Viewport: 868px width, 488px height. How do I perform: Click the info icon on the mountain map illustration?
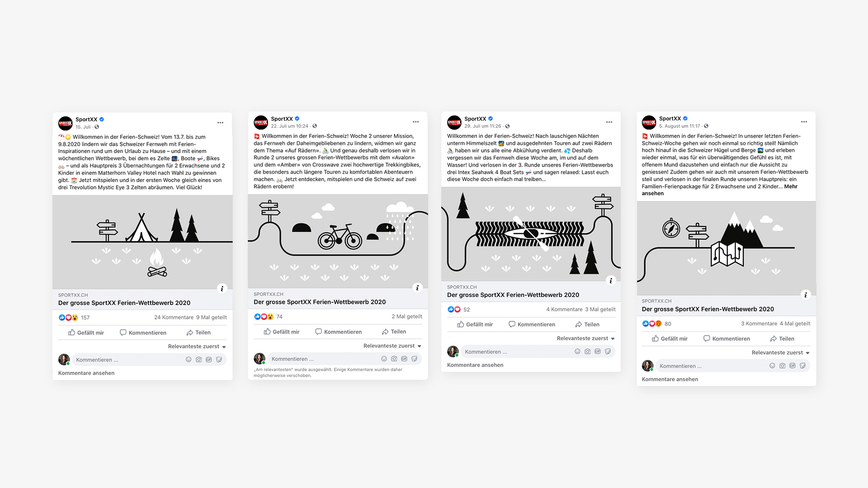tap(805, 295)
